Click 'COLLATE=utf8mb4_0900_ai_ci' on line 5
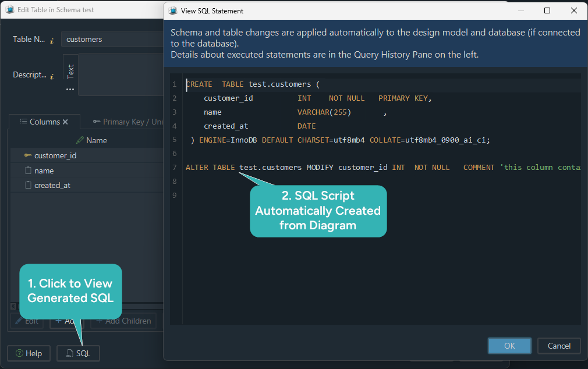This screenshot has width=588, height=369. coord(427,140)
